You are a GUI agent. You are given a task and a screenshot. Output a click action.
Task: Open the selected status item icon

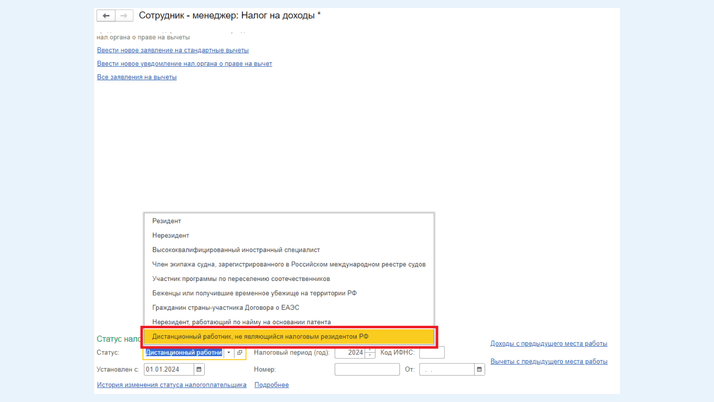point(240,353)
